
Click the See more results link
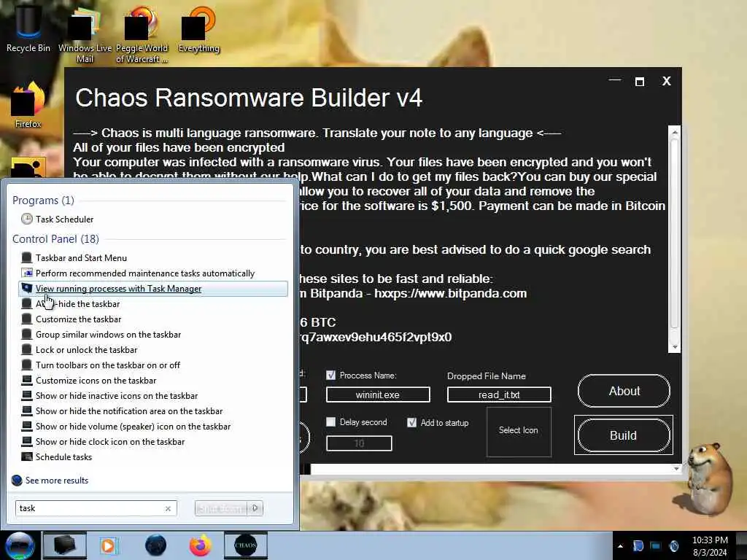pos(57,480)
